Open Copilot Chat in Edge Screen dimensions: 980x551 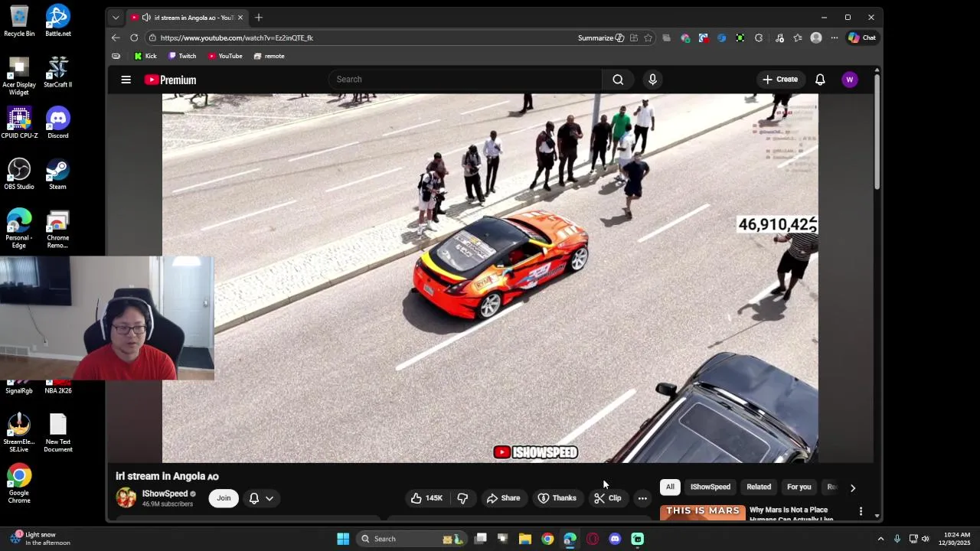[x=862, y=37]
